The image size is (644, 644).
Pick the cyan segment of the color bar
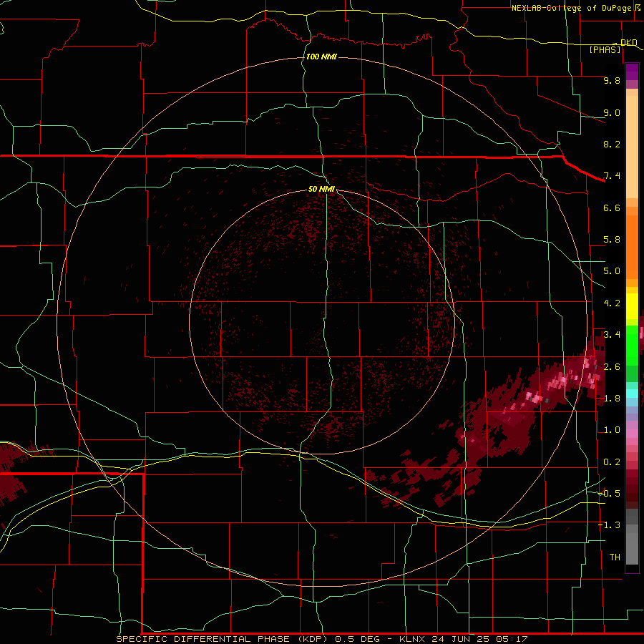[x=632, y=394]
